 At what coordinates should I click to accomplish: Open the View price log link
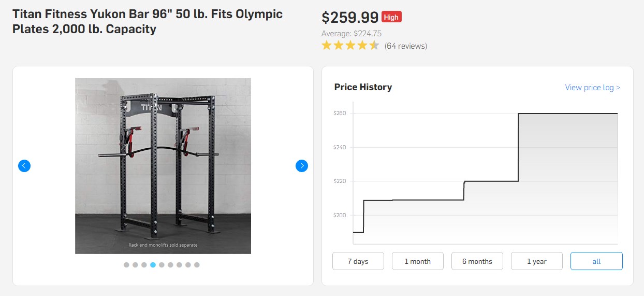point(592,88)
